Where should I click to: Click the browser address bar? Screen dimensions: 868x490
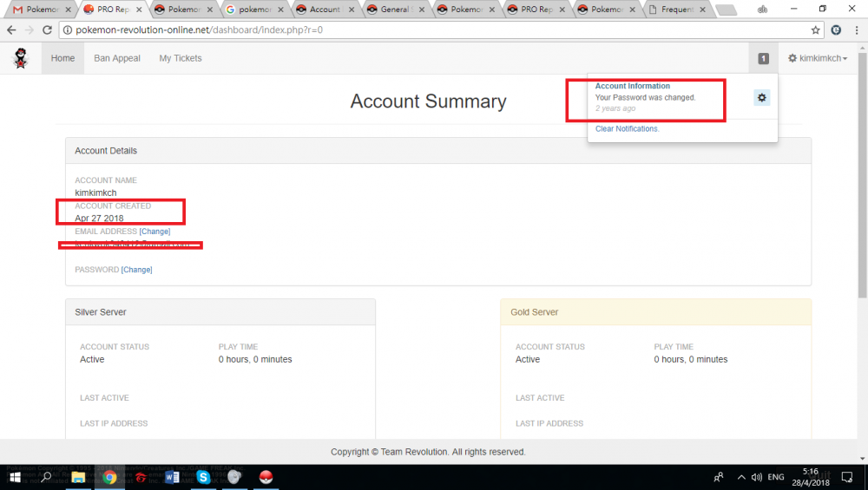[434, 29]
